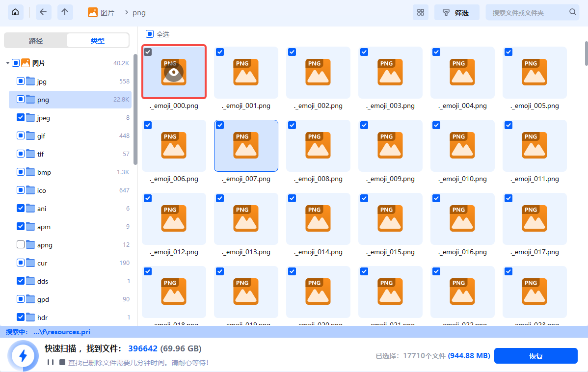Toggle the png folder checkbox

pos(21,99)
